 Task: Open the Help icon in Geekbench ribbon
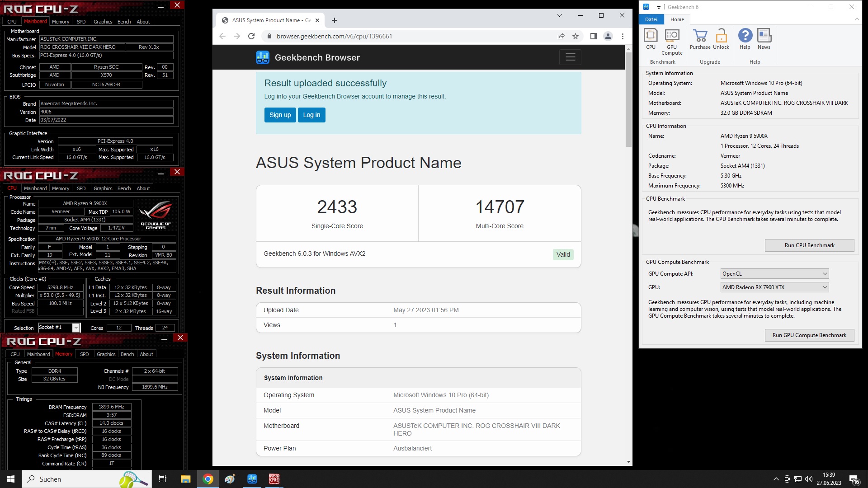pos(745,39)
